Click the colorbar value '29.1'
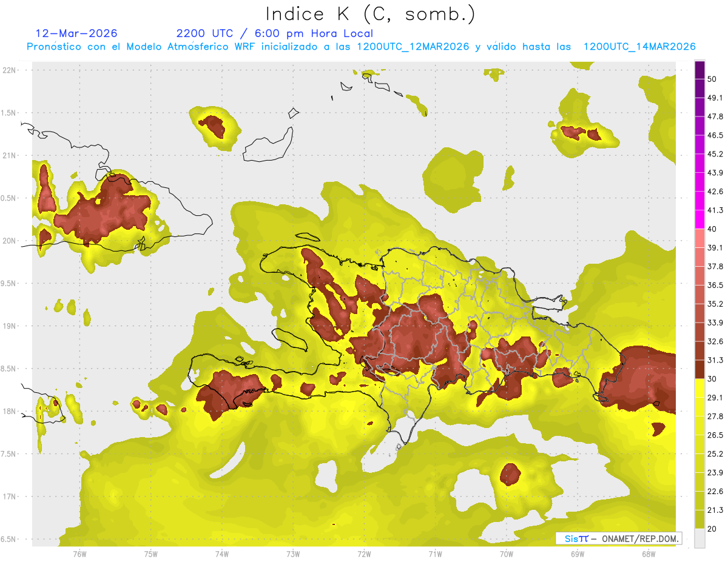The width and height of the screenshot is (728, 562). 715,398
